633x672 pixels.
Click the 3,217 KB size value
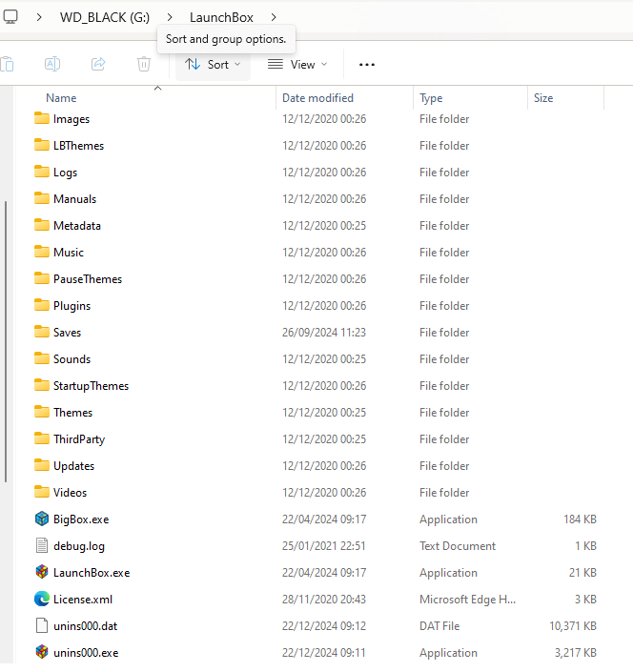[575, 653]
